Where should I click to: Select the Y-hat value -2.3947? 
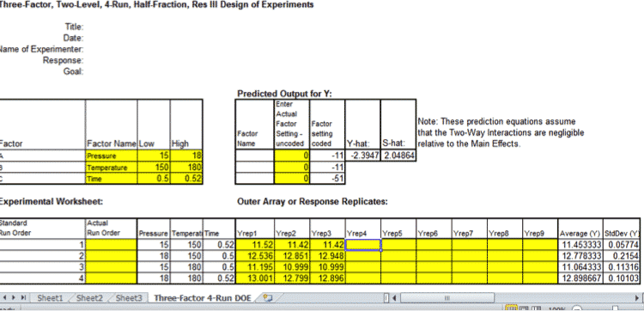[x=362, y=155]
